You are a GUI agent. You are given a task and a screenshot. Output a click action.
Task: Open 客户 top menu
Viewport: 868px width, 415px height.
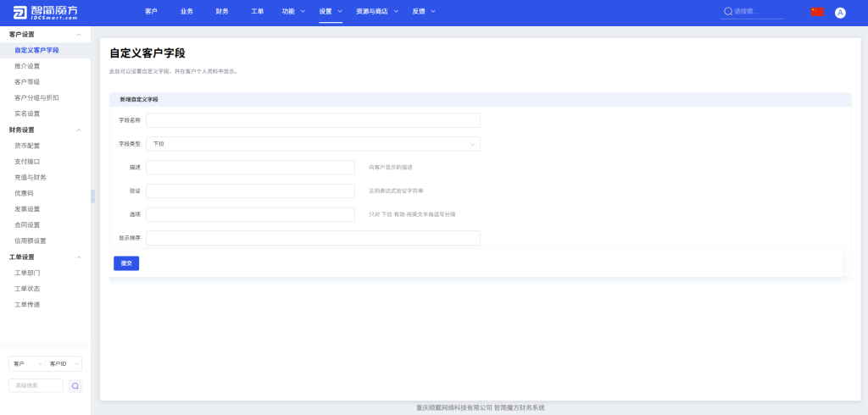[151, 11]
